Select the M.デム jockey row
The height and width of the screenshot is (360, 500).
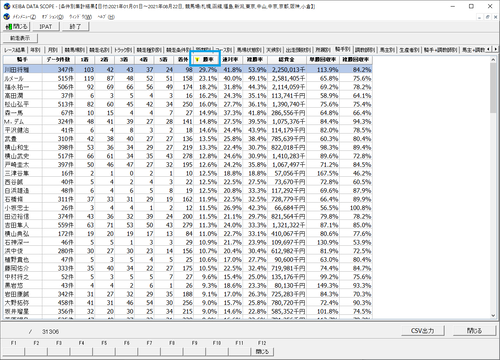point(188,121)
